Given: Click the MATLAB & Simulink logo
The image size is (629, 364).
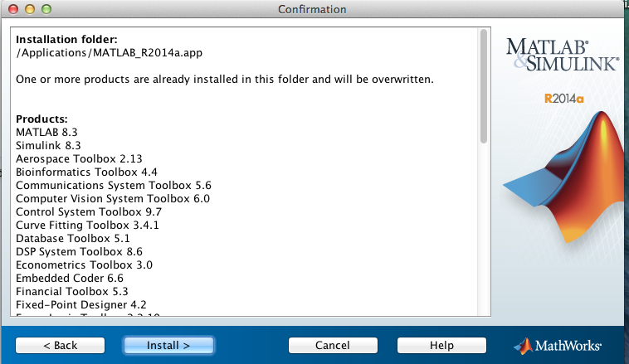Looking at the screenshot, I should coord(562,55).
